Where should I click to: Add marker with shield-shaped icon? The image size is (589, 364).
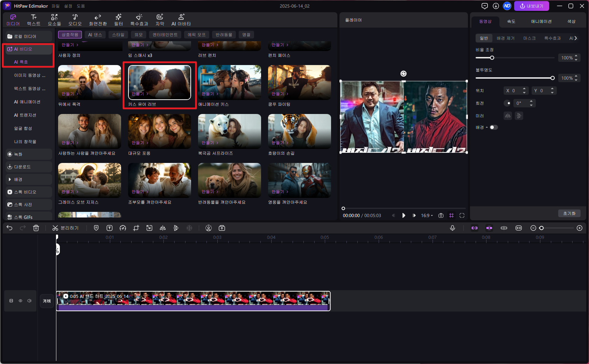[96, 228]
